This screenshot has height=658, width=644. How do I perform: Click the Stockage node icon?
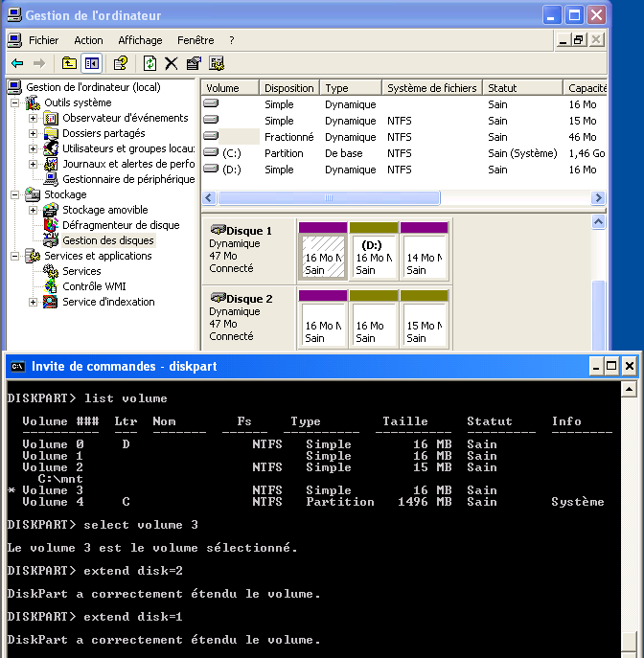pyautogui.click(x=33, y=194)
